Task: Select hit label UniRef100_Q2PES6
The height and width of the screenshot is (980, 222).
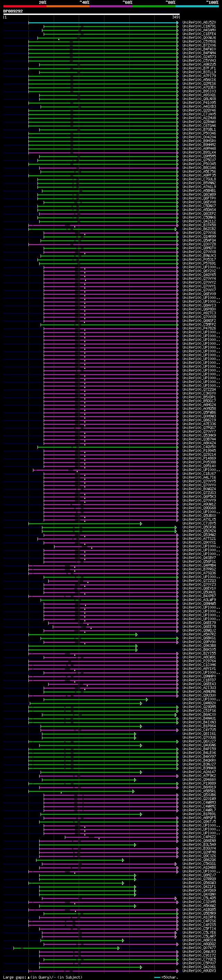Action: tap(199, 84)
